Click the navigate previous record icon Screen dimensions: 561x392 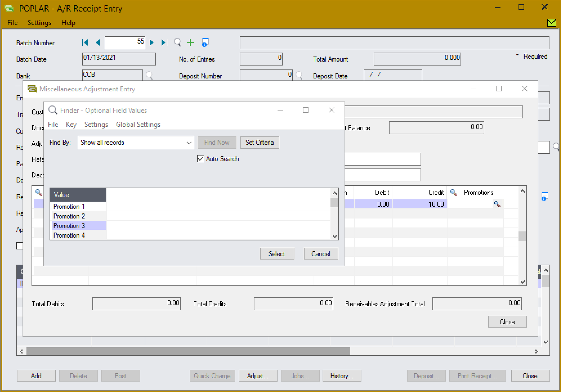tap(98, 42)
